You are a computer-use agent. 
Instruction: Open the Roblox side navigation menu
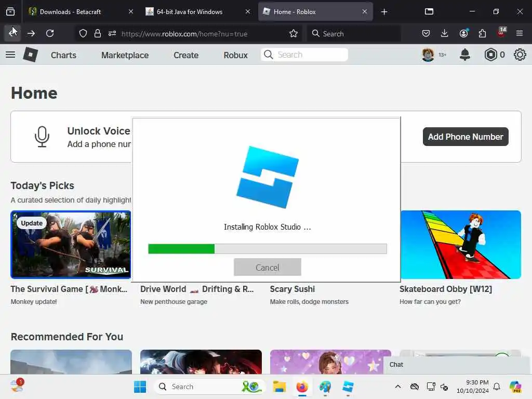point(10,55)
